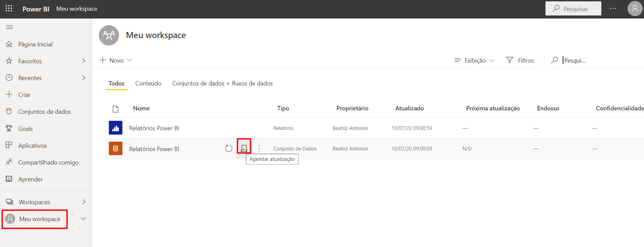The width and height of the screenshot is (644, 247).
Task: Click the top bar Pesquisar search box
Action: tap(573, 8)
